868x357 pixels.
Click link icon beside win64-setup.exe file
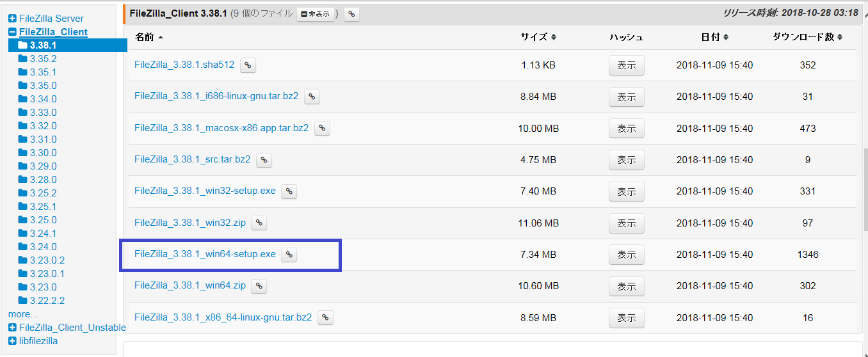click(x=289, y=255)
